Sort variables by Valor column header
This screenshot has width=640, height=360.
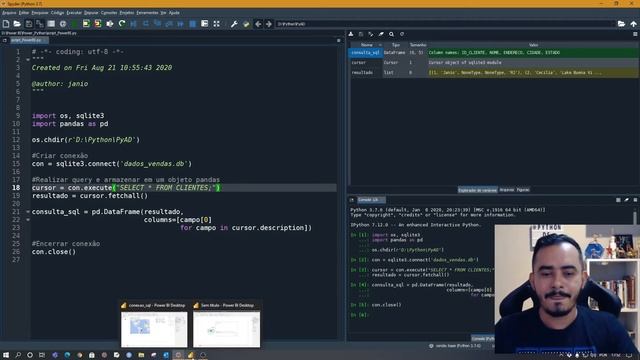[533, 45]
